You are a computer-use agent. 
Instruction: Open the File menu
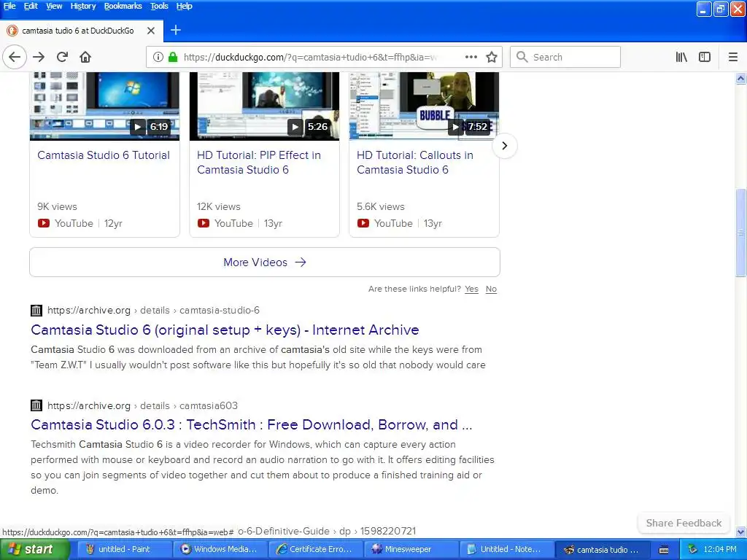(9, 6)
